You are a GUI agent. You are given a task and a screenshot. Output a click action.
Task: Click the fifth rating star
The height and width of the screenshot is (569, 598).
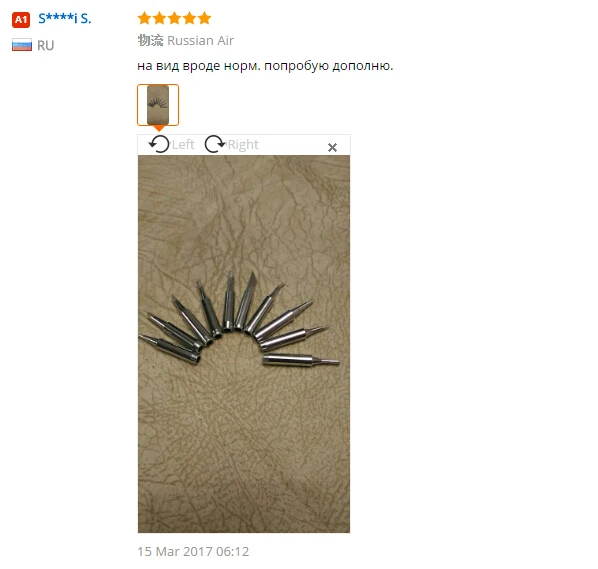[204, 18]
